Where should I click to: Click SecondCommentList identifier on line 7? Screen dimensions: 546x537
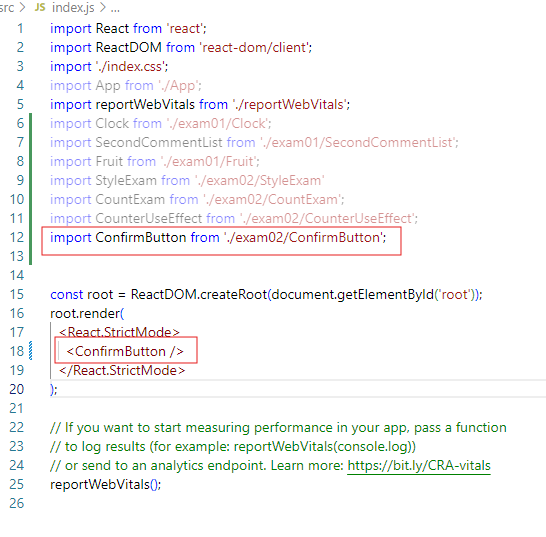click(x=159, y=143)
